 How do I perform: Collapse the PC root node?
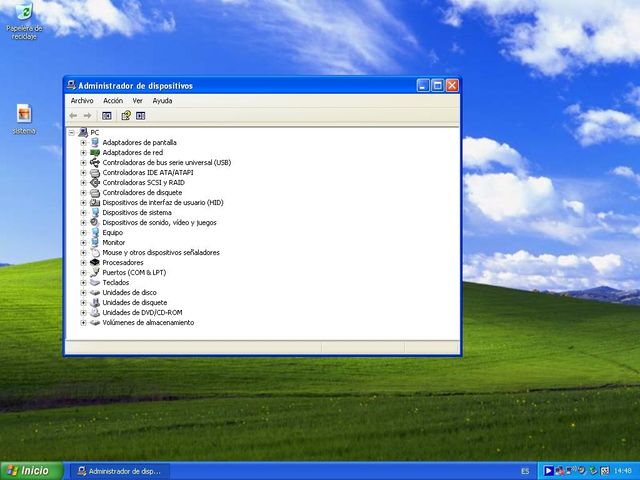tap(72, 132)
